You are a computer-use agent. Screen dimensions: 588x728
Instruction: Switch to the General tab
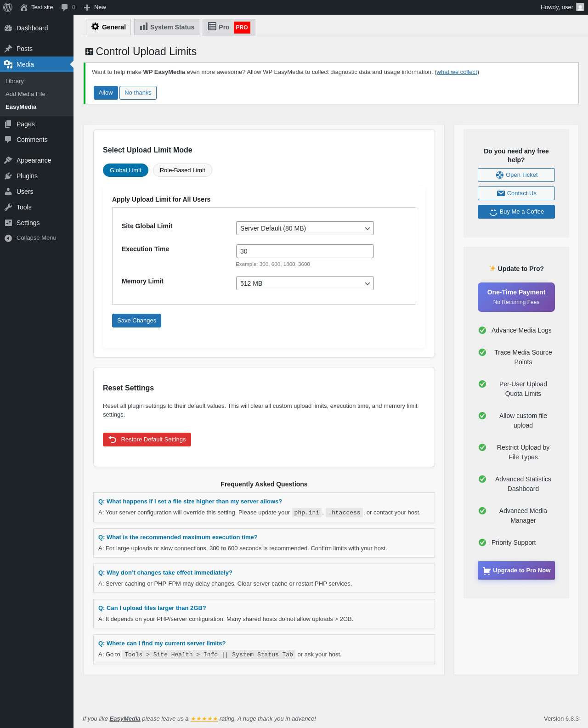point(108,27)
